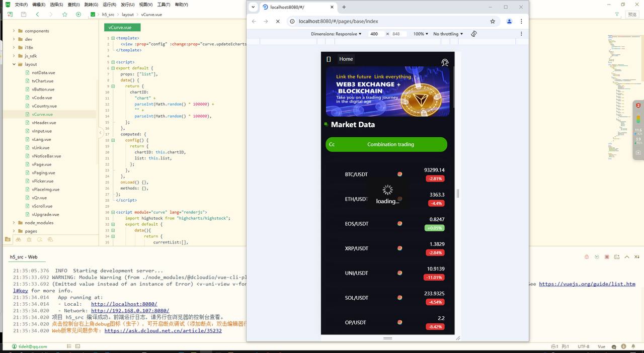Click the Run play icon in HBuilderX toolbar
Screen dimensions: 644x353
pyautogui.click(x=78, y=15)
